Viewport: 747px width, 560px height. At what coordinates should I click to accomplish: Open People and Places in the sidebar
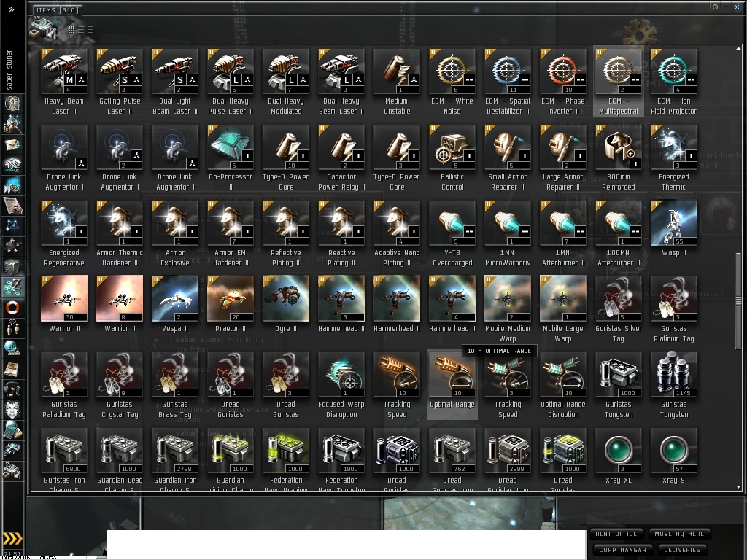(x=12, y=124)
